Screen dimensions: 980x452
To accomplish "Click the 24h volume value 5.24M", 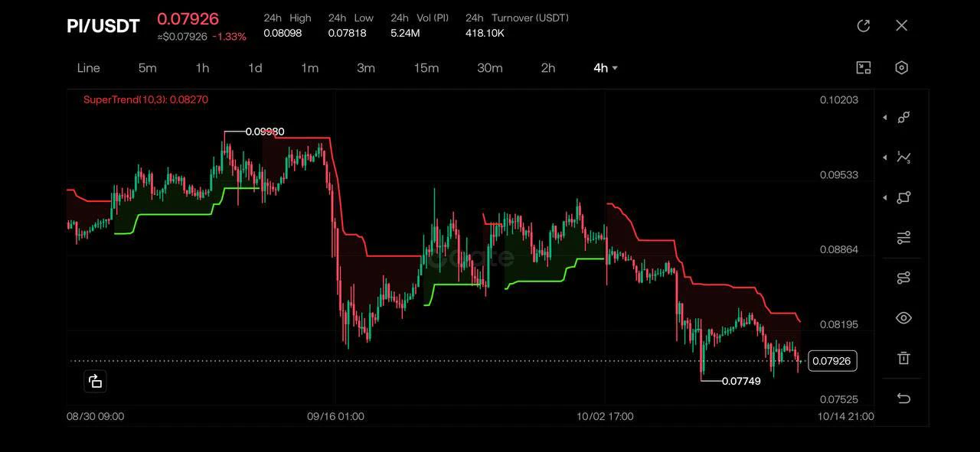I will click(x=404, y=33).
